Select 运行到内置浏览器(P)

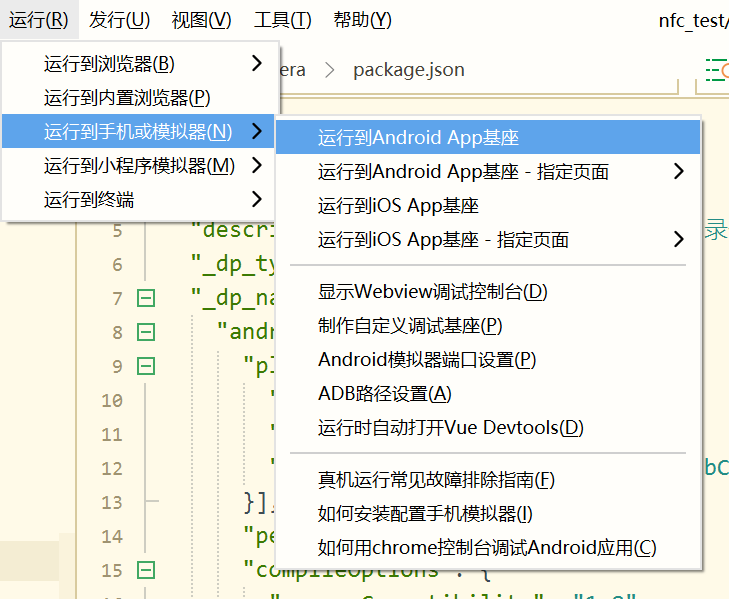[127, 98]
